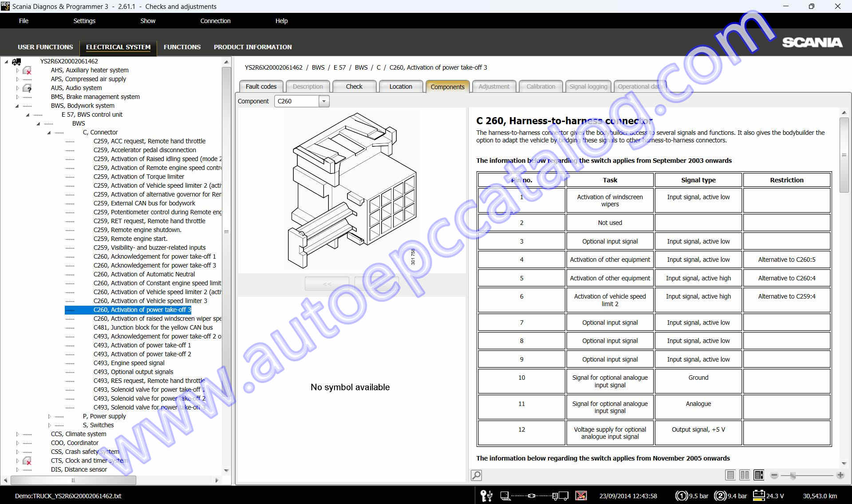
Task: Toggle the detail-pane layout view
Action: 758,475
